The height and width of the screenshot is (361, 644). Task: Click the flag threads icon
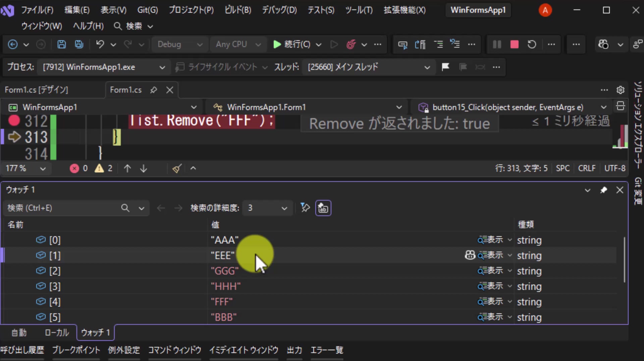(x=445, y=67)
